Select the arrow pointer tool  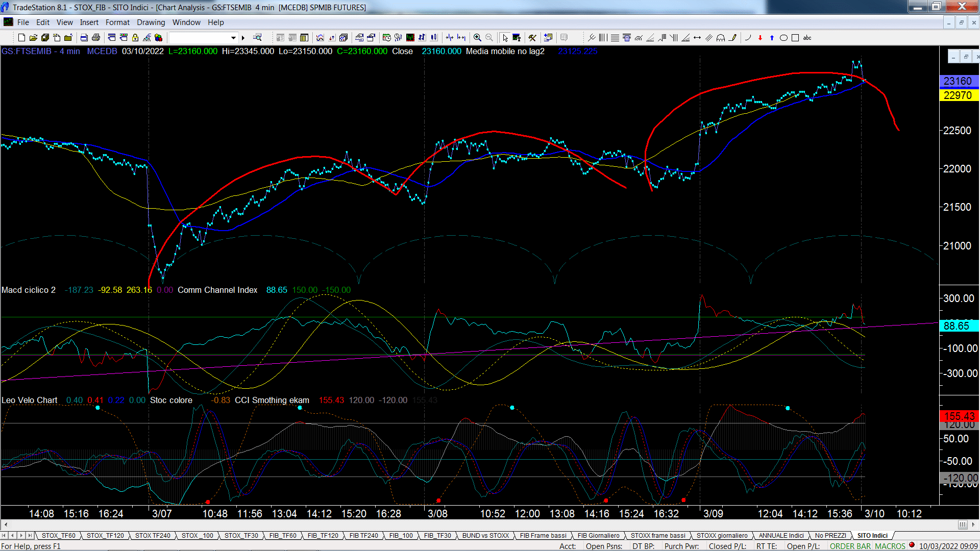[505, 38]
